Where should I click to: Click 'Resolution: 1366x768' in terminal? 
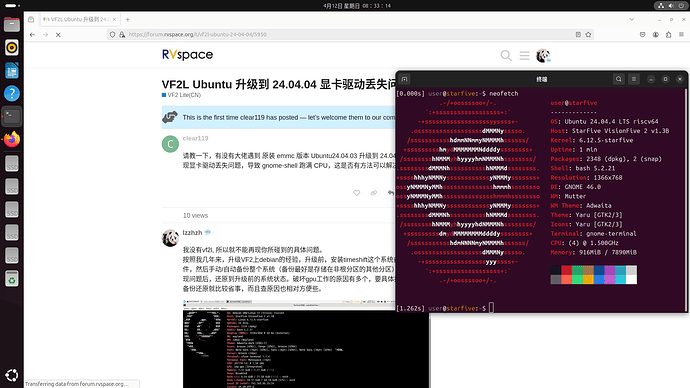tap(586, 178)
